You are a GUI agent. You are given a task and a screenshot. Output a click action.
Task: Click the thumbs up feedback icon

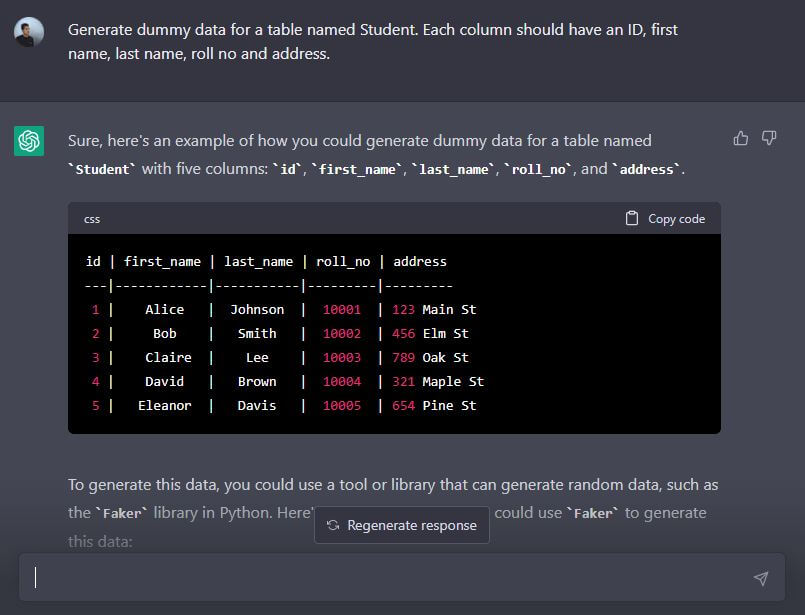coord(740,138)
